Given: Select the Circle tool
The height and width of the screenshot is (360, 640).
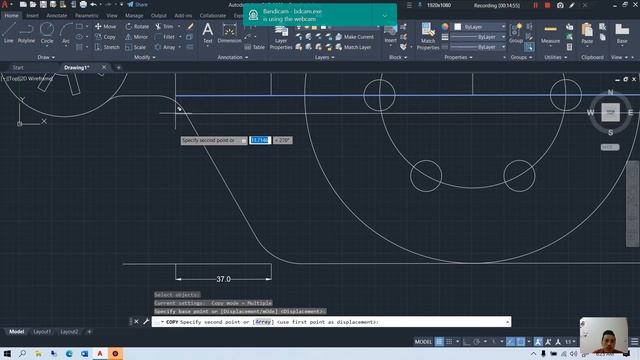Looking at the screenshot, I should [47, 33].
